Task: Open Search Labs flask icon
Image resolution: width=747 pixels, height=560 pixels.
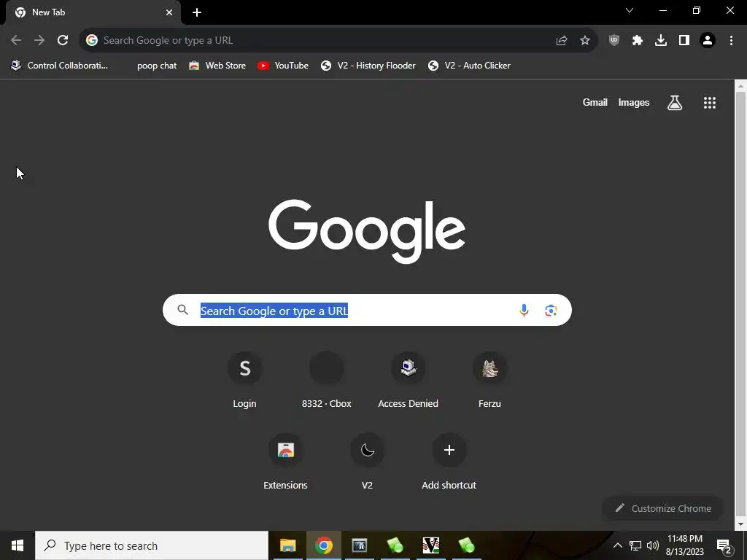Action: coord(675,102)
